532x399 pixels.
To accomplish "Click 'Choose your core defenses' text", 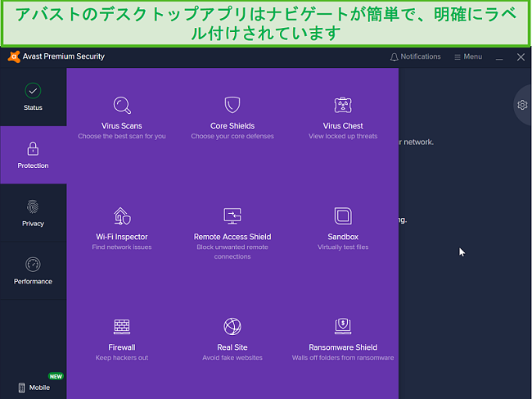I will point(232,136).
